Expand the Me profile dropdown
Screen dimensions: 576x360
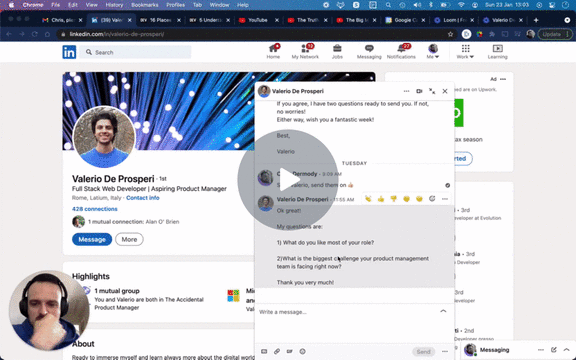coord(433,52)
